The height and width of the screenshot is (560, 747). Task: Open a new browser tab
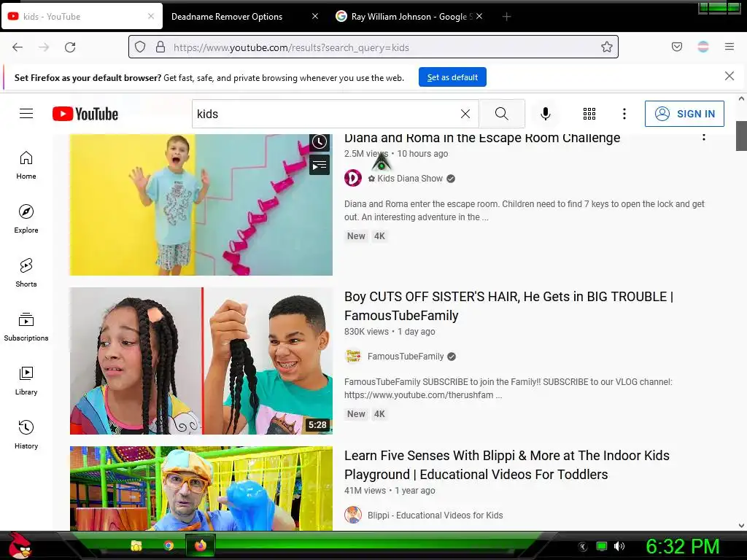(506, 17)
